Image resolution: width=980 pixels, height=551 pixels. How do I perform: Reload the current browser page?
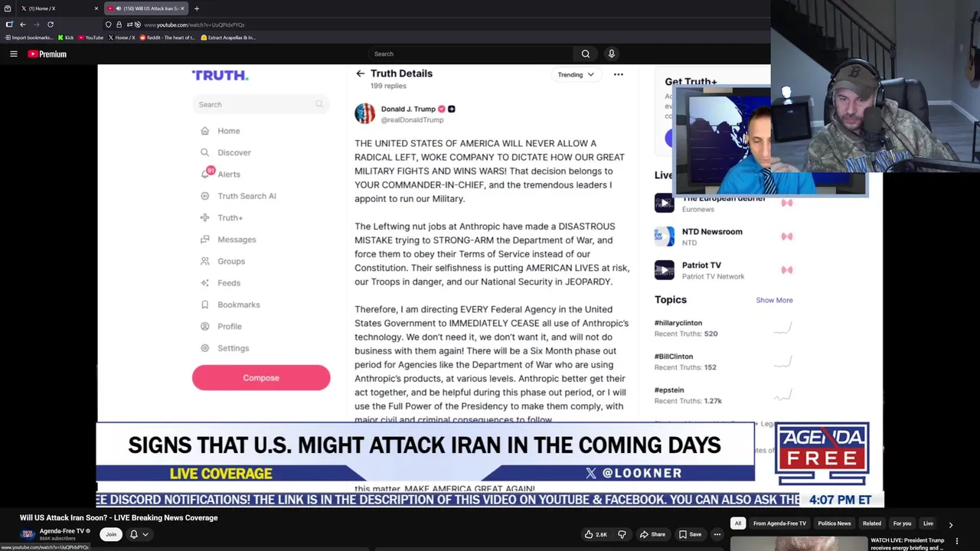(51, 24)
